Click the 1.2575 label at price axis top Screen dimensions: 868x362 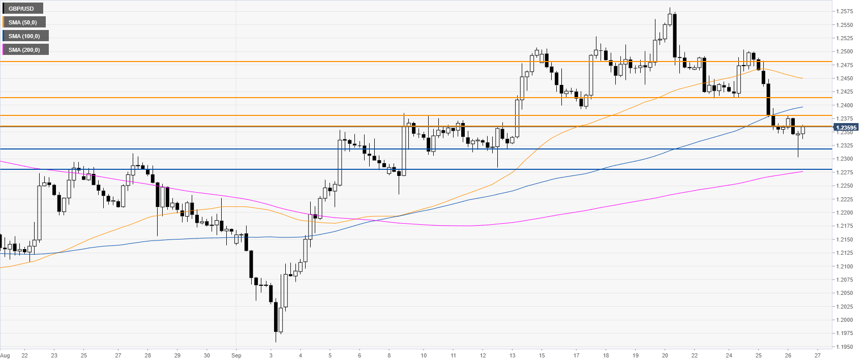pyautogui.click(x=844, y=11)
